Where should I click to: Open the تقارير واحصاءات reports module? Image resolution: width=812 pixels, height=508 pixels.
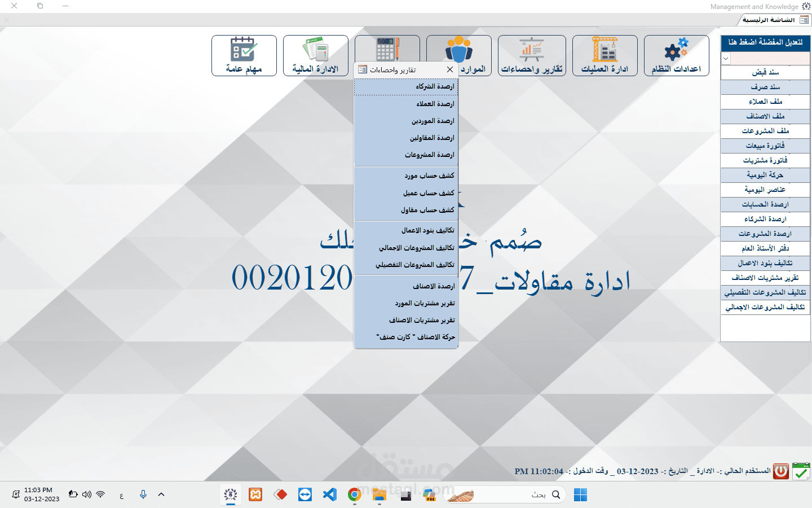click(532, 55)
